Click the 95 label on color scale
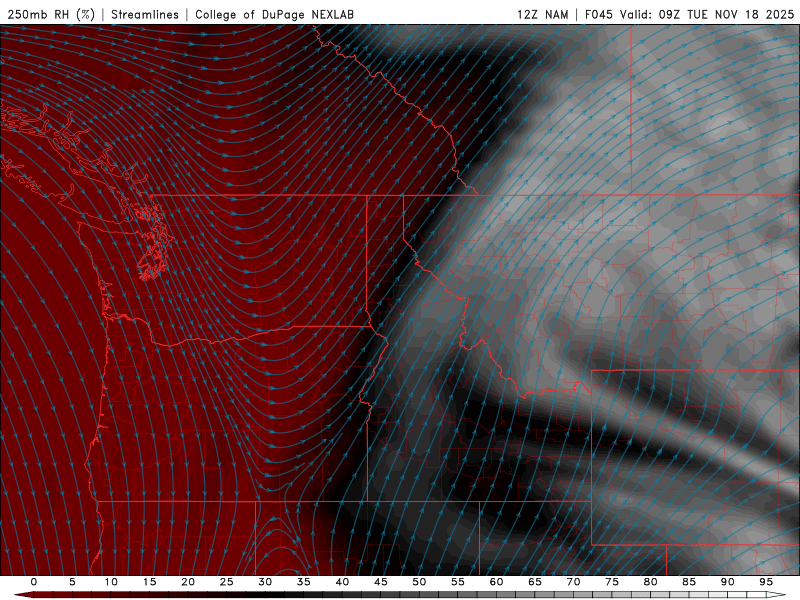Screen dimensions: 800x600 [x=766, y=582]
